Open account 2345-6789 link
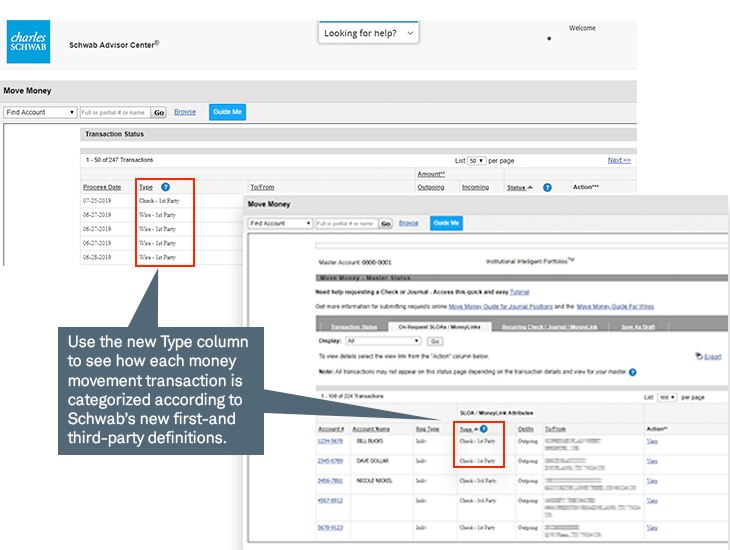This screenshot has width=730, height=550. [330, 461]
